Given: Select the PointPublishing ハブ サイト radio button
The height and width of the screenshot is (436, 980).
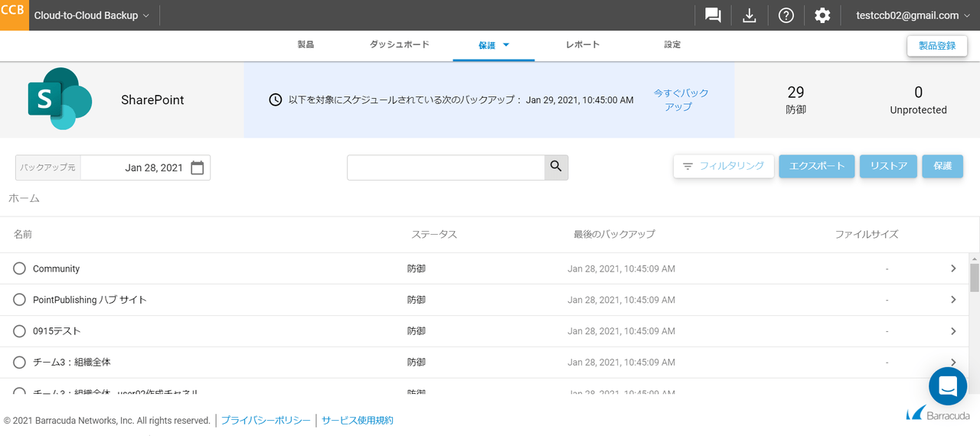Looking at the screenshot, I should tap(20, 300).
